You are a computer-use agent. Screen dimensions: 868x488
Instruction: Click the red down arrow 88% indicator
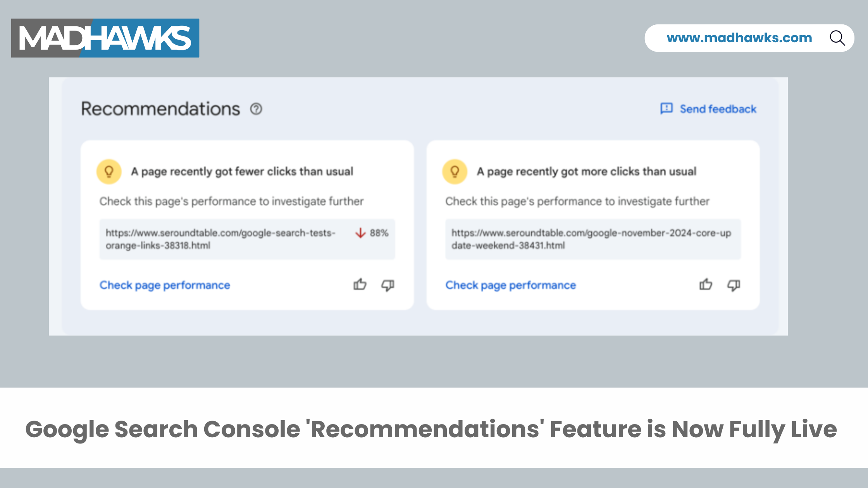coord(372,233)
